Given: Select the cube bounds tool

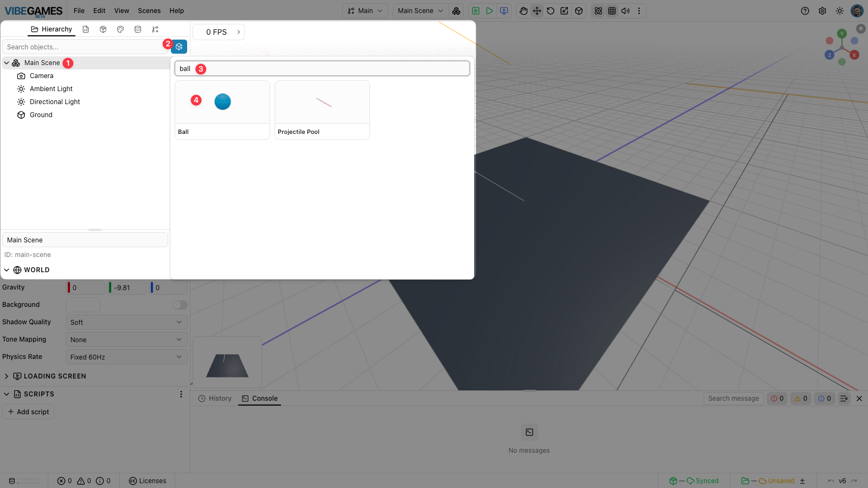Looking at the screenshot, I should coord(579,11).
